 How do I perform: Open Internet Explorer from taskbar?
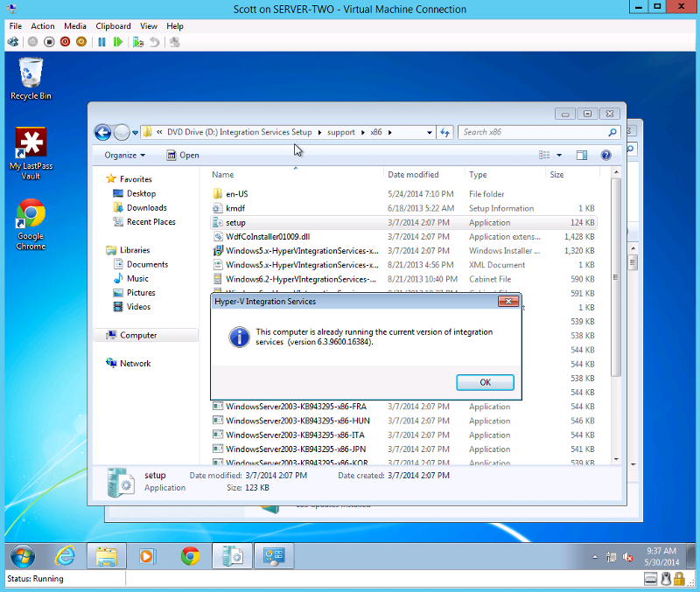tap(65, 556)
